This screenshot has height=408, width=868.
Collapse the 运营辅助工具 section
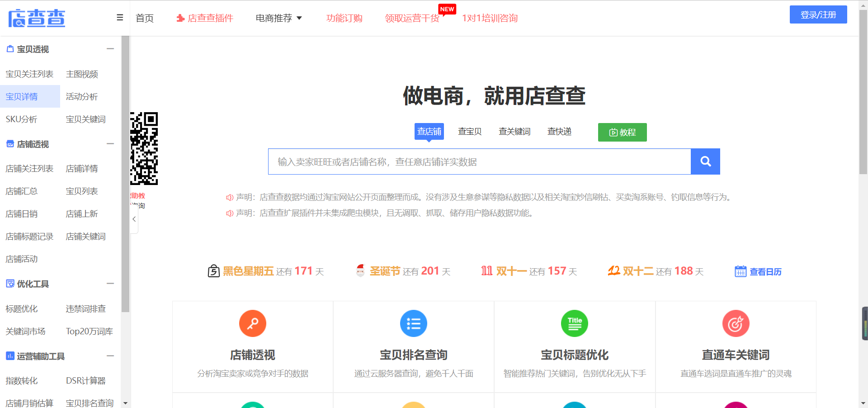(x=110, y=356)
